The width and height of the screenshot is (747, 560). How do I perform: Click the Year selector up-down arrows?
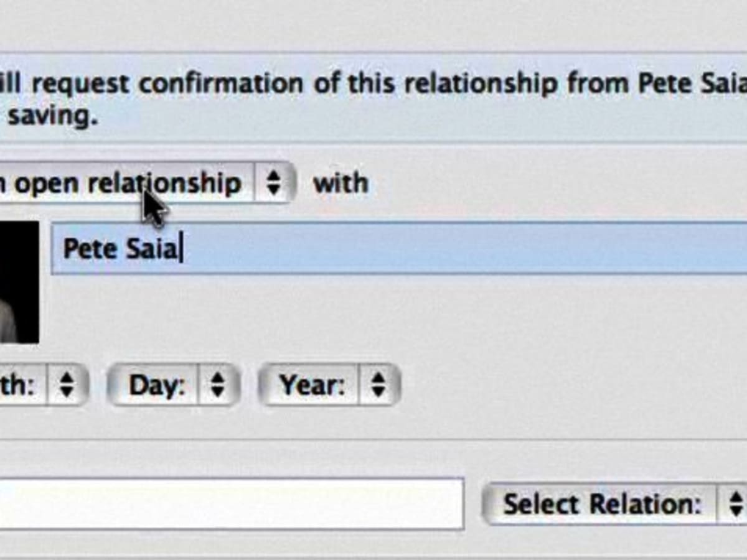click(x=378, y=386)
